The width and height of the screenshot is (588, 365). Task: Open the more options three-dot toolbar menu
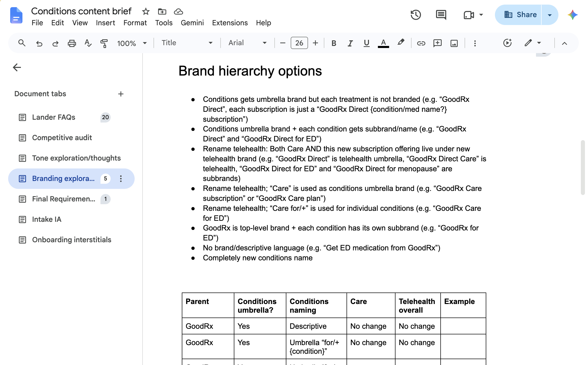tap(475, 43)
